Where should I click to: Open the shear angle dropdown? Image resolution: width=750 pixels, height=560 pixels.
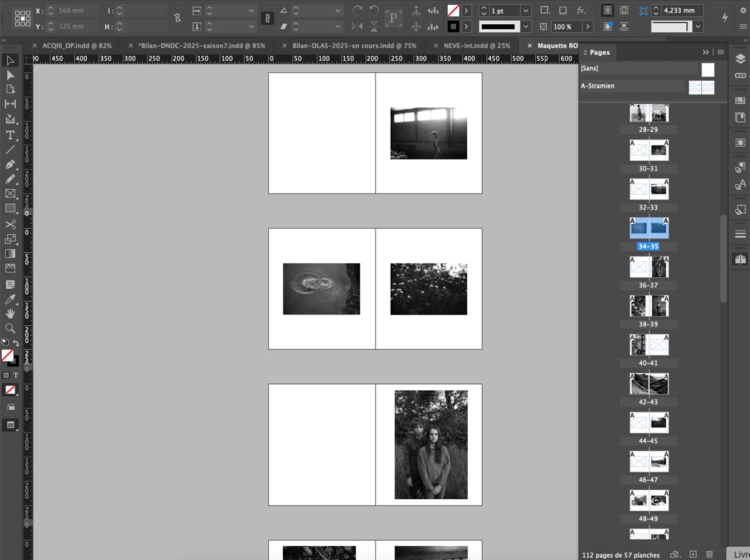pyautogui.click(x=338, y=27)
